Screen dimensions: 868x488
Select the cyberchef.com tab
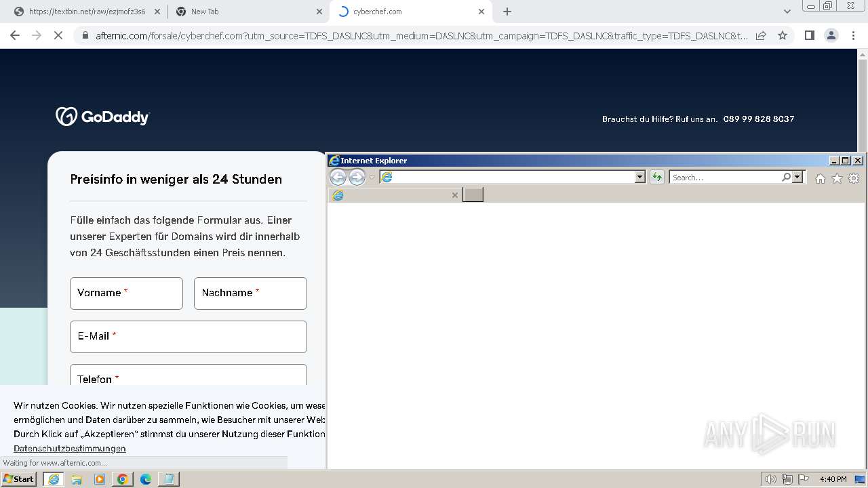[x=411, y=12]
